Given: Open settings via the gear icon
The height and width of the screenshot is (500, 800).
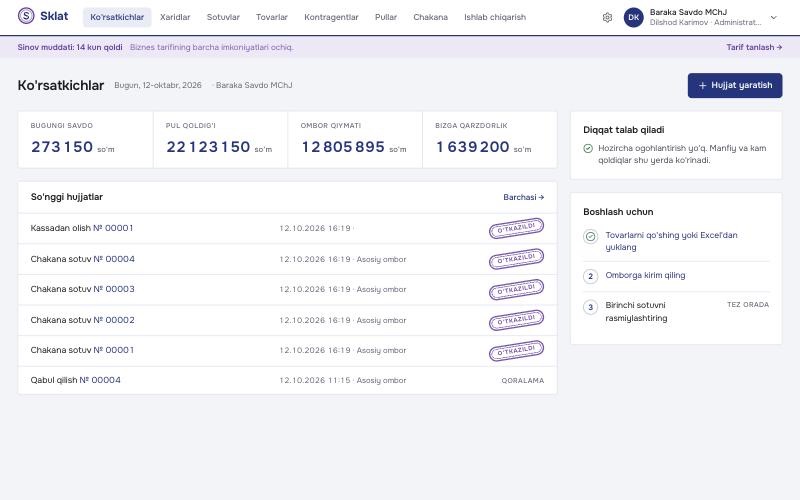Looking at the screenshot, I should click(x=607, y=17).
